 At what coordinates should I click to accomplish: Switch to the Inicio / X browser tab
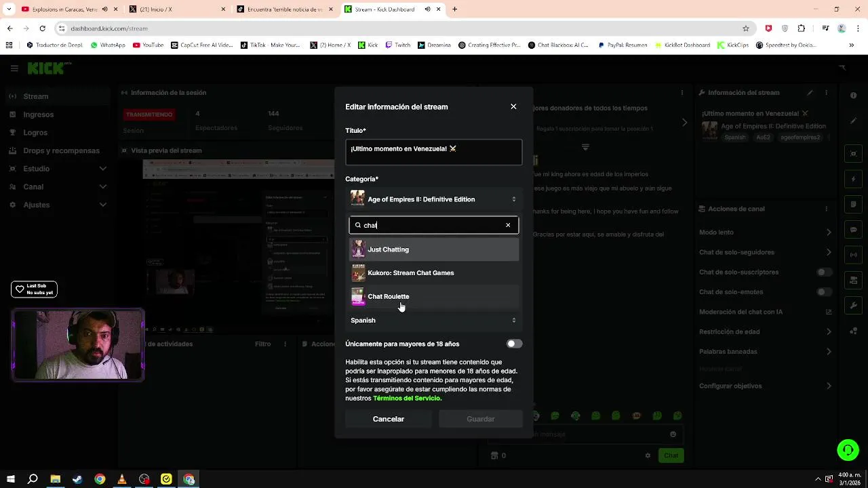coord(175,9)
